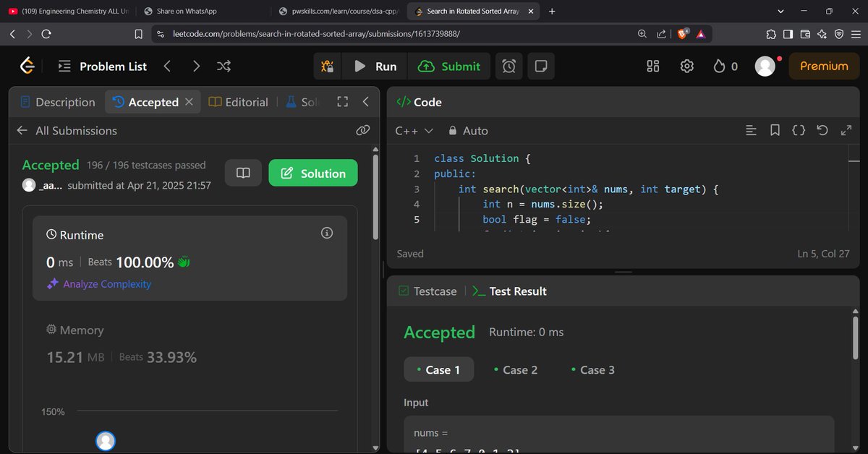Click Analyze Complexity

[99, 284]
